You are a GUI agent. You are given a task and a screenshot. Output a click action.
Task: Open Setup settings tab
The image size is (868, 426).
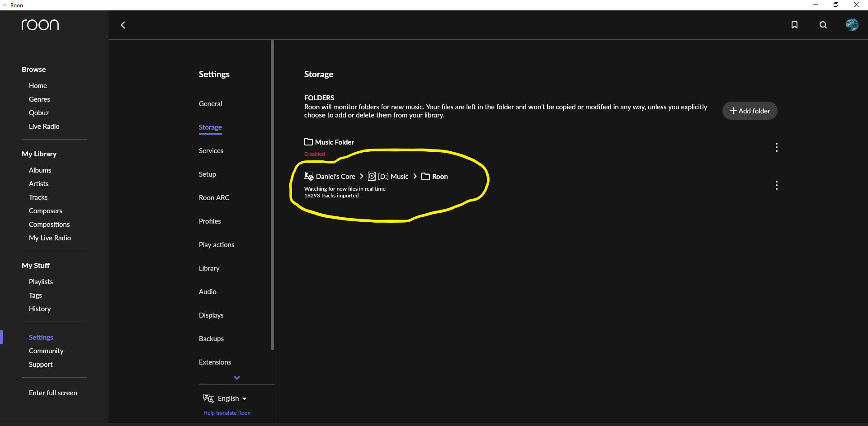[x=208, y=174]
